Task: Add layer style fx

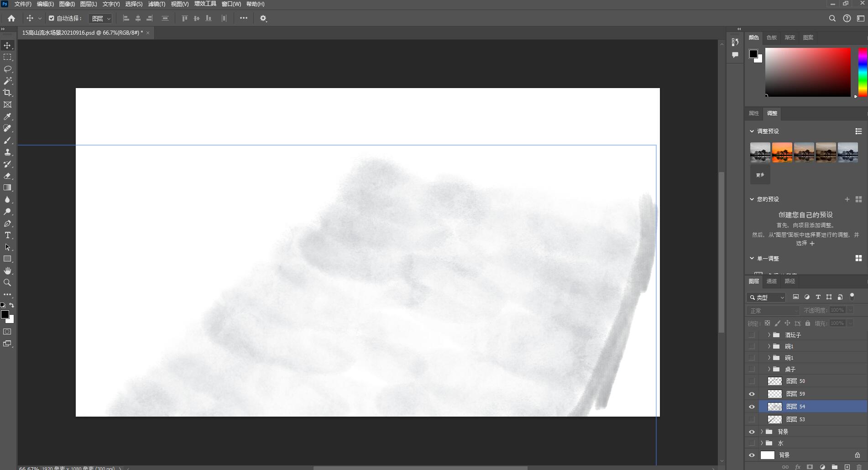Action: pyautogui.click(x=798, y=467)
